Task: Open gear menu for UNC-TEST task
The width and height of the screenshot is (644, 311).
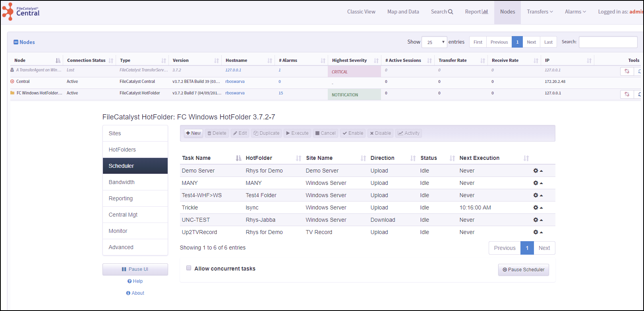Action: pos(538,220)
